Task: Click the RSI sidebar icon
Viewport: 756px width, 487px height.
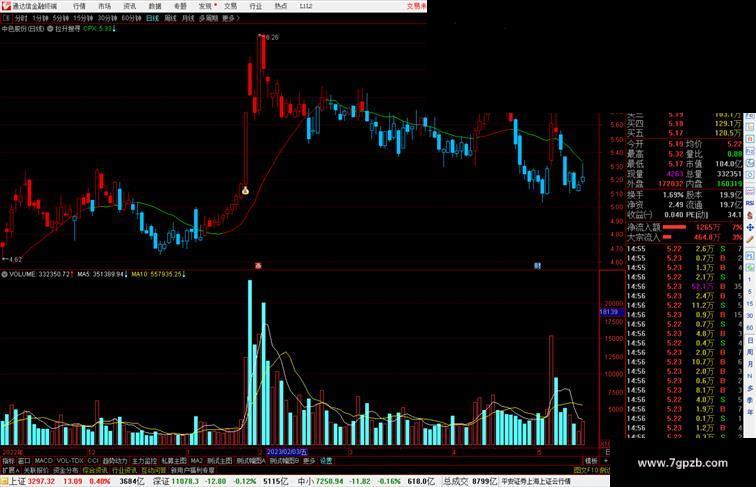Action: pyautogui.click(x=750, y=203)
